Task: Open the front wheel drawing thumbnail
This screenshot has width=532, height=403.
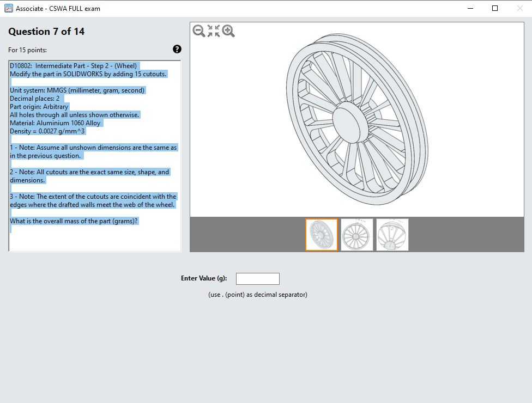Action: (x=356, y=235)
